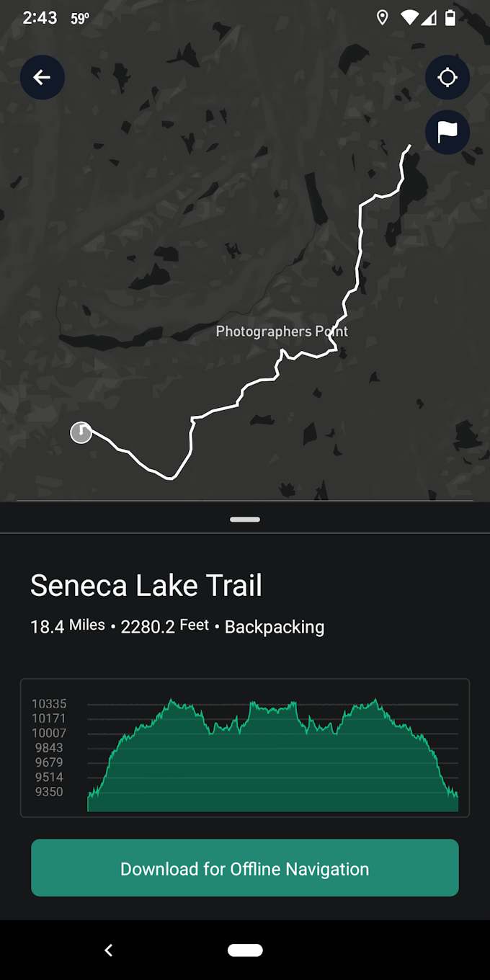The height and width of the screenshot is (980, 490).
Task: Tap the cellular signal icon
Action: [x=429, y=18]
